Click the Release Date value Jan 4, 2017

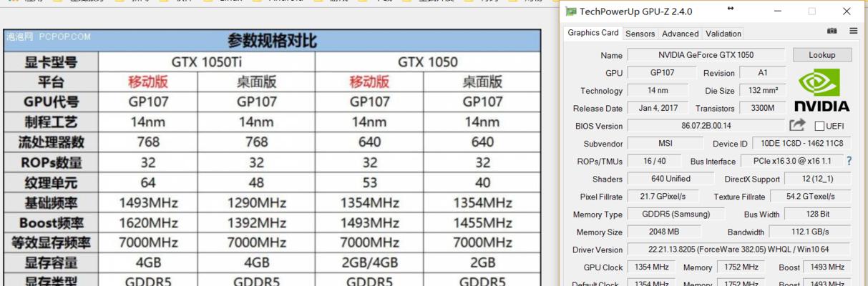click(x=658, y=108)
